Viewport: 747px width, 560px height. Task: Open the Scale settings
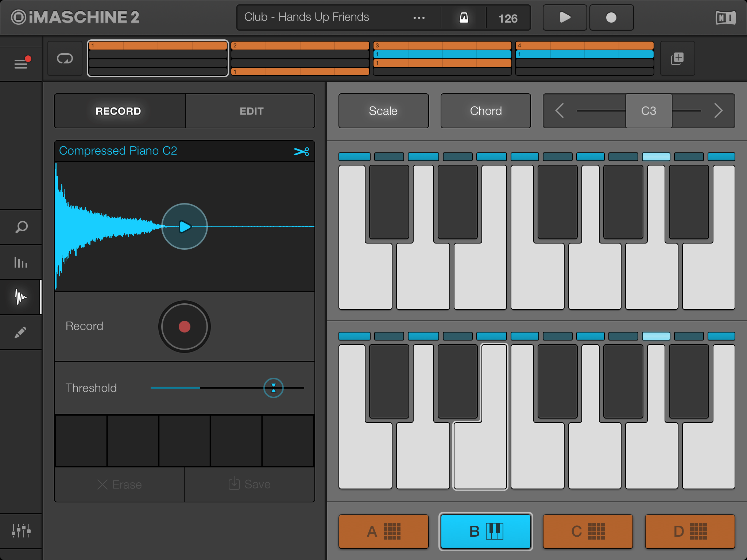pyautogui.click(x=383, y=111)
